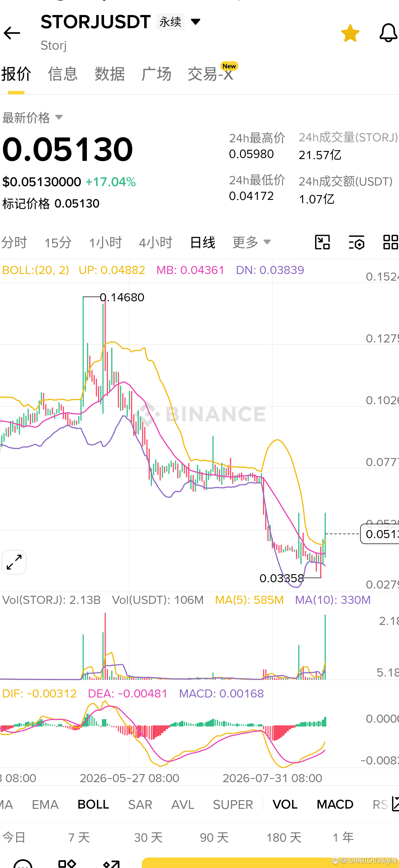Switch to the 报价 tab
The image size is (399, 868).
pyautogui.click(x=16, y=74)
